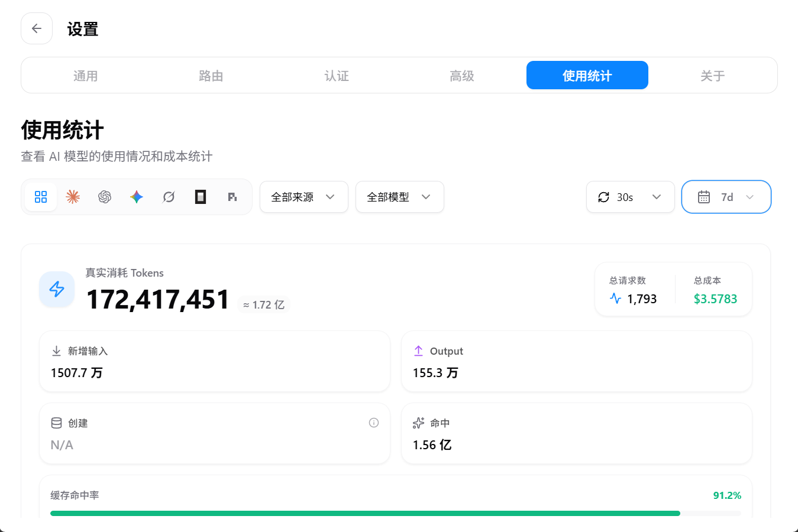Click the 真实消耗 Tokens label
798x532 pixels.
124,273
